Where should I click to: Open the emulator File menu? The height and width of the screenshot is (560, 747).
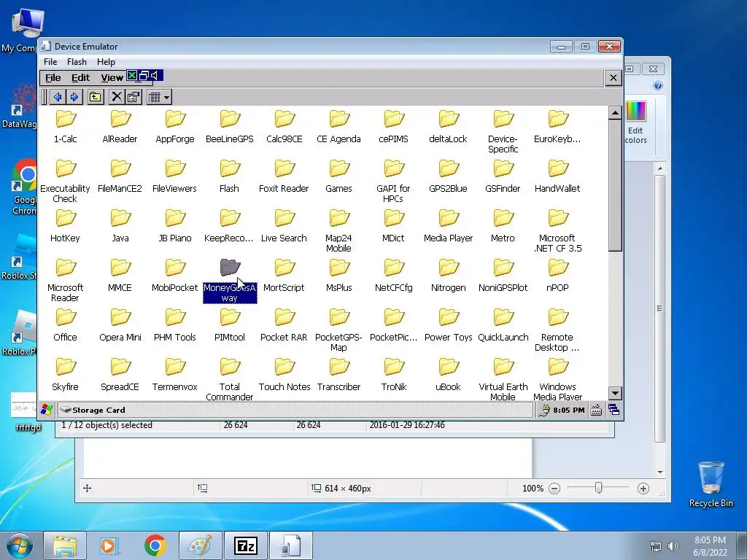pyautogui.click(x=50, y=62)
